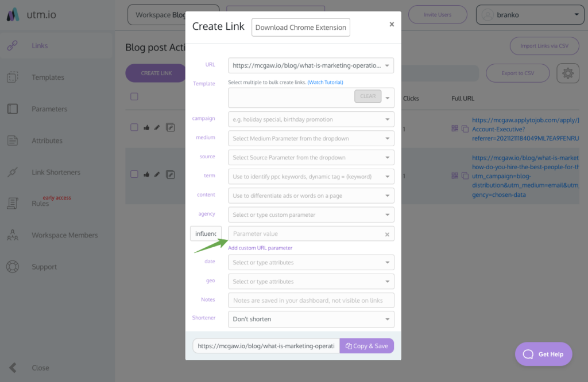The height and width of the screenshot is (382, 588).
Task: Edit the first link using the pencil icon
Action: click(x=157, y=127)
